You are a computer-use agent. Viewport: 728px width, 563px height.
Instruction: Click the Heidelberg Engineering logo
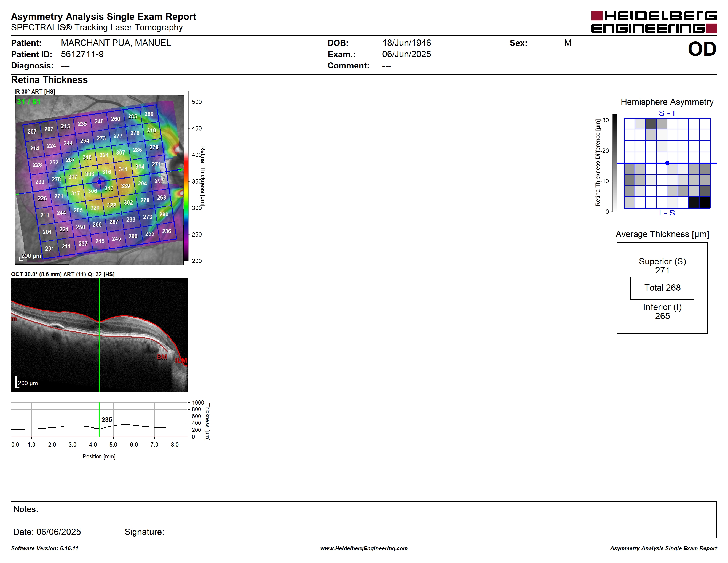click(x=654, y=22)
